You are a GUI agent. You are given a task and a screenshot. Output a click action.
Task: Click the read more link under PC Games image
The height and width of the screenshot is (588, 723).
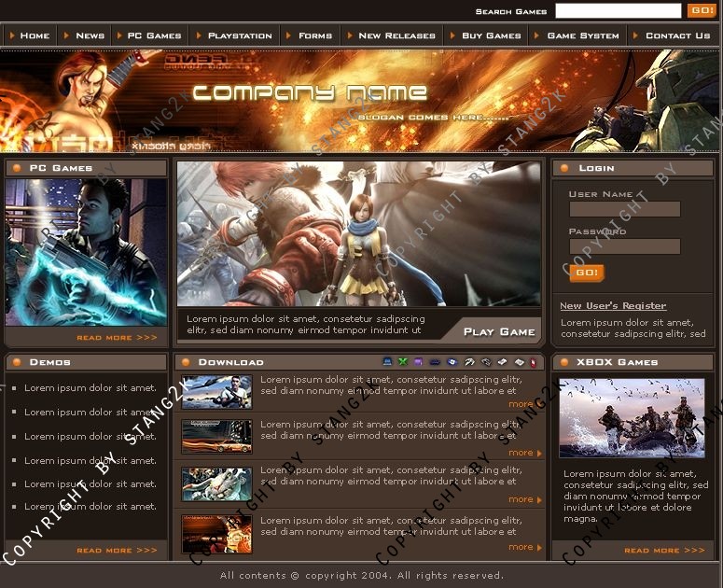point(117,338)
